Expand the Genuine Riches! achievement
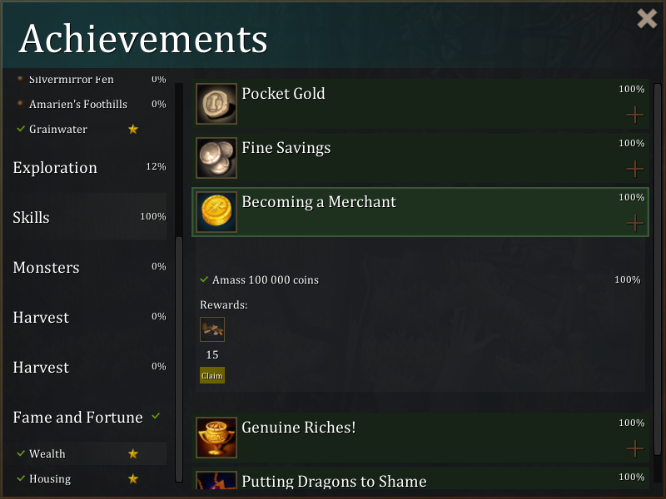 point(634,449)
